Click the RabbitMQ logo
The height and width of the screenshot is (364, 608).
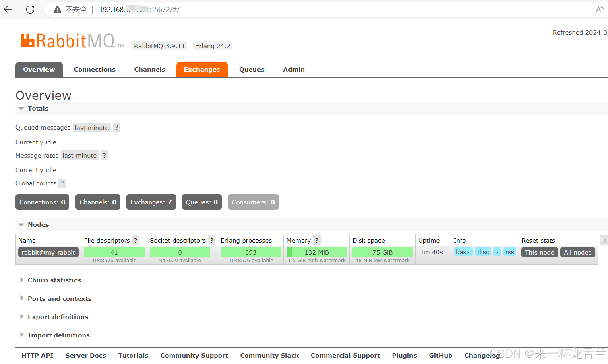tap(73, 41)
